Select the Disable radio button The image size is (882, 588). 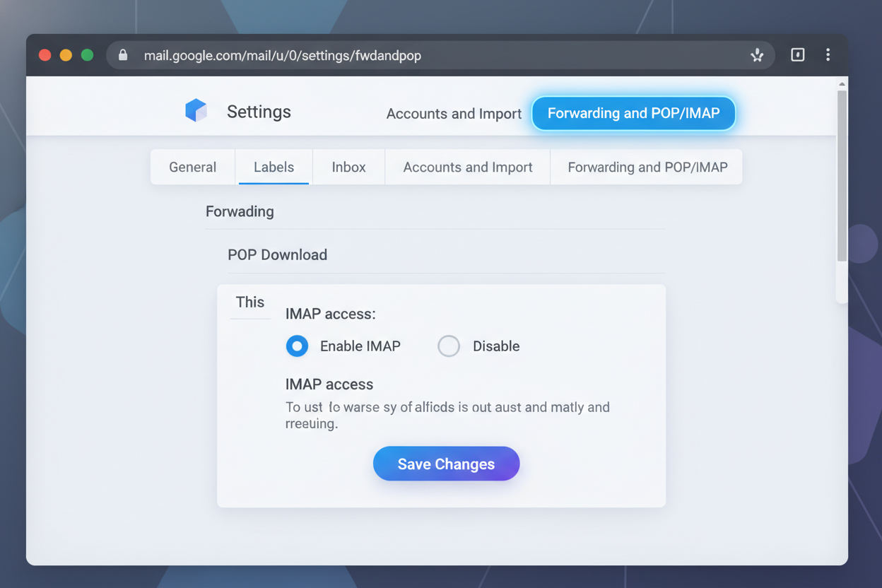449,346
